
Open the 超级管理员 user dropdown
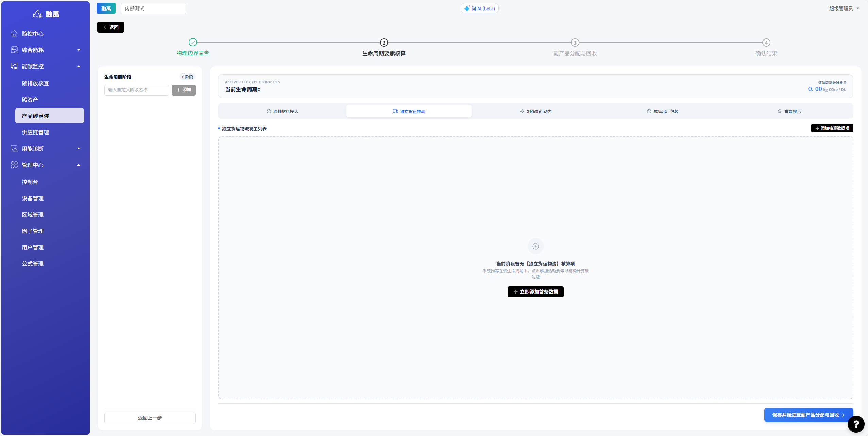pos(844,8)
